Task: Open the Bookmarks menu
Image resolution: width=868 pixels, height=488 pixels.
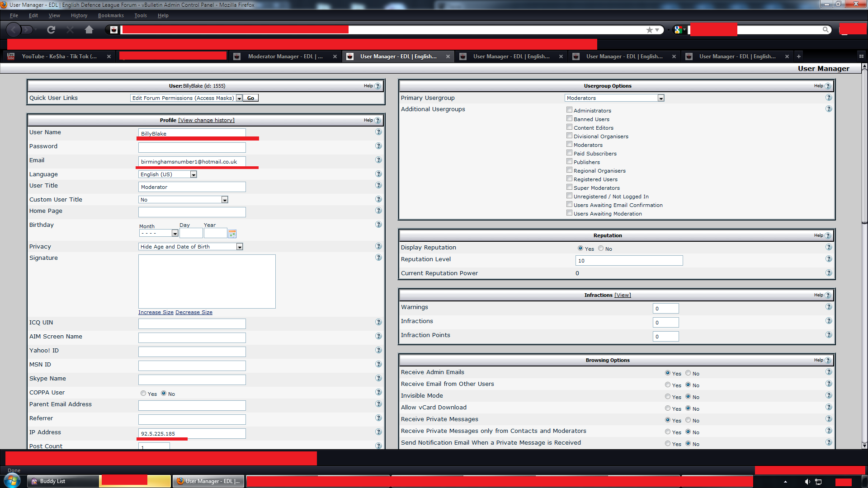Action: [x=111, y=15]
